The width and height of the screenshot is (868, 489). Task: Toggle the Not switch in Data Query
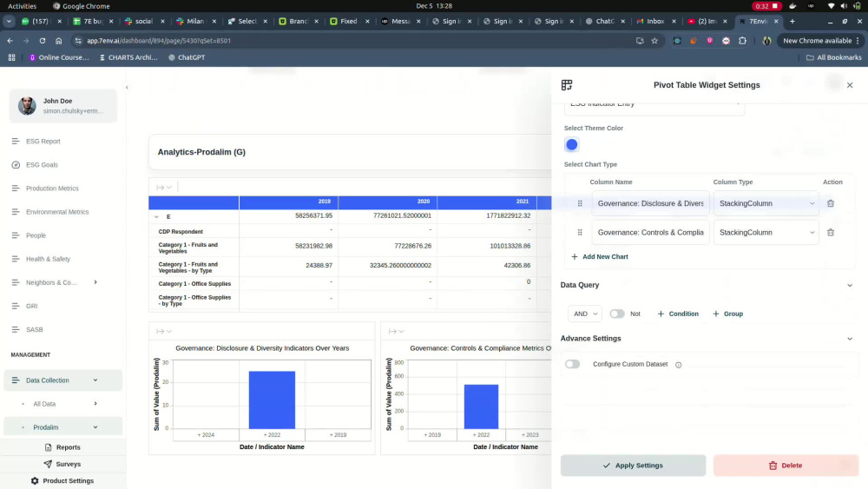tap(616, 314)
